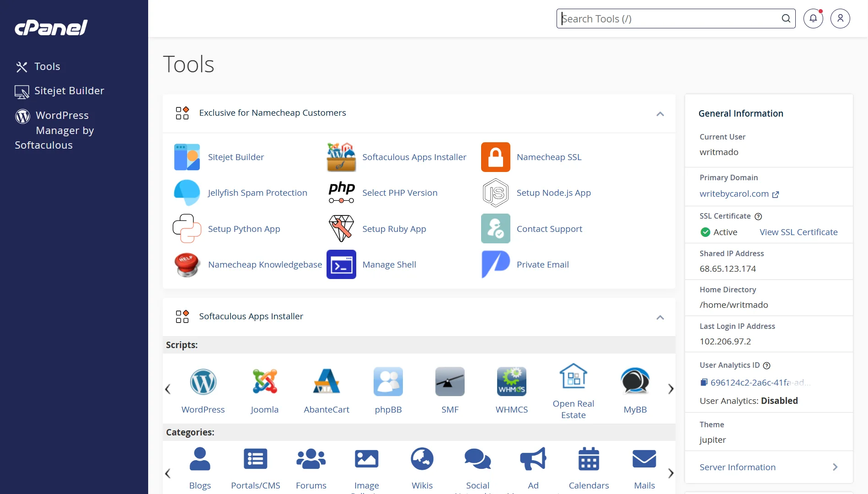
Task: Click the Softaculous Apps Installer text link
Action: click(x=414, y=157)
